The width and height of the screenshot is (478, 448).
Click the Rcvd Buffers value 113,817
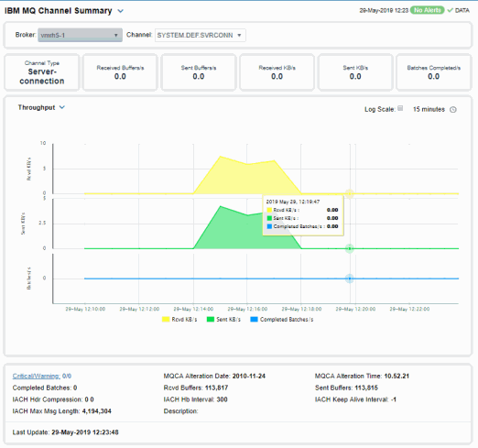[x=216, y=388]
